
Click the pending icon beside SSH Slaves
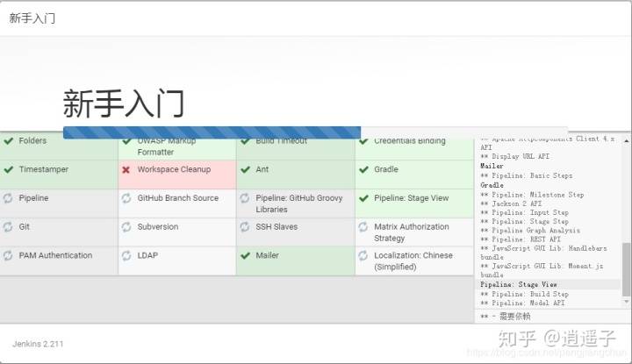click(245, 227)
